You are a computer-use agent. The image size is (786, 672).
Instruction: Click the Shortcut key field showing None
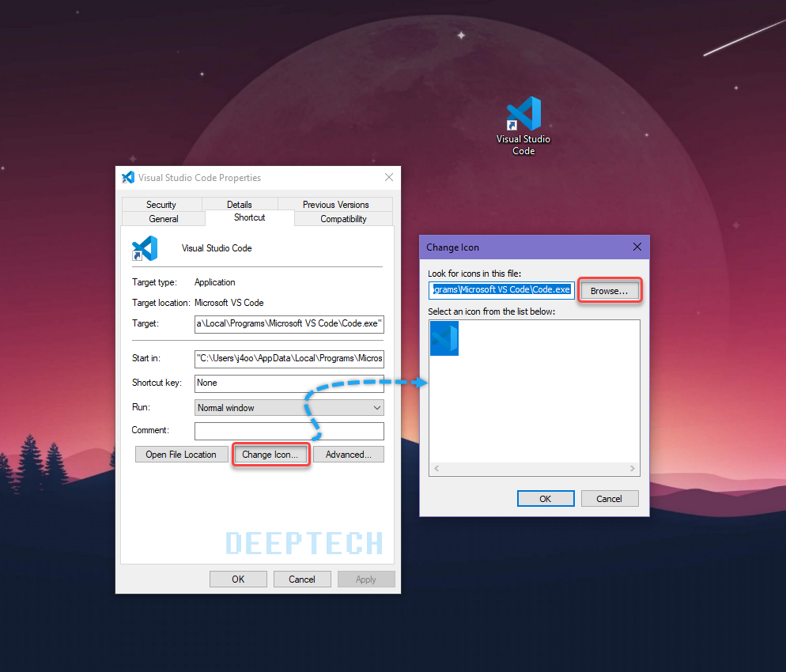tap(289, 383)
